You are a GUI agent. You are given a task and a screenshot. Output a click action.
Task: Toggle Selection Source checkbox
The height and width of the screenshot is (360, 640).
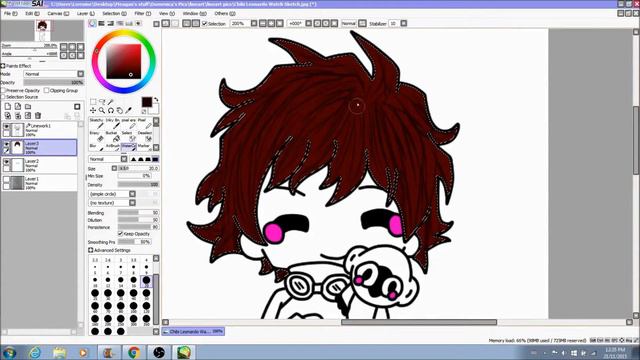click(x=3, y=97)
